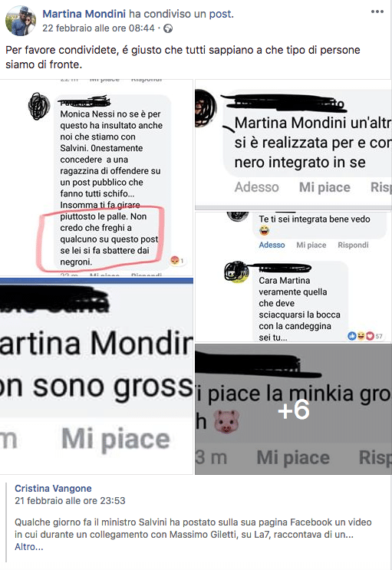Open the large blurred 'Mi piace' screenshot
Screen dimensions: 392x570
(97, 376)
